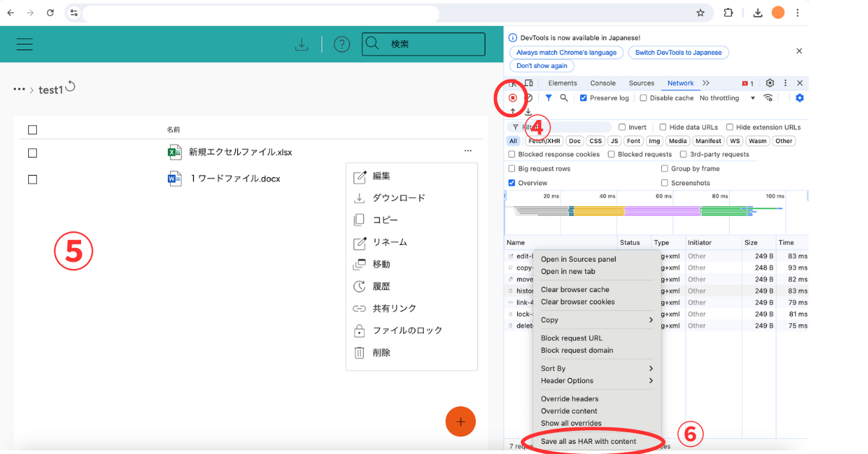Toggle device toolbar icon in DevTools
This screenshot has width=868, height=454.
click(x=529, y=83)
